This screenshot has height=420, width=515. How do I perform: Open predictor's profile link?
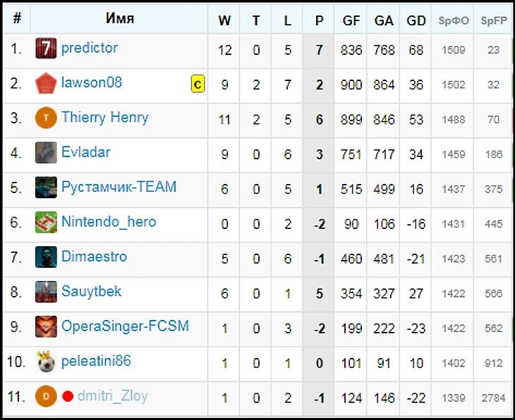(90, 49)
